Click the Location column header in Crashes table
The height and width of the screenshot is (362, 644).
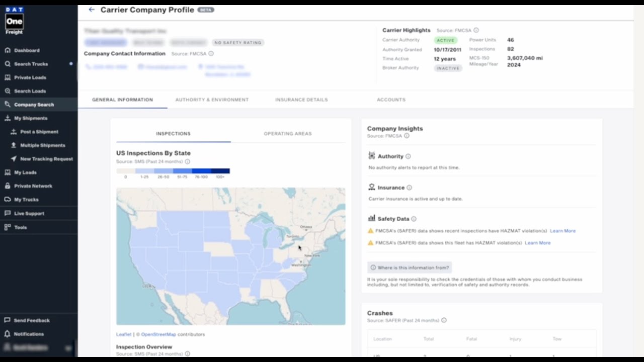coord(382,339)
